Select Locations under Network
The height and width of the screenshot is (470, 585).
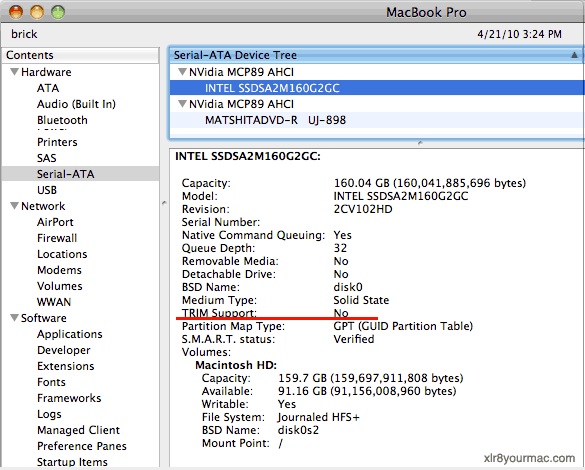tap(62, 254)
